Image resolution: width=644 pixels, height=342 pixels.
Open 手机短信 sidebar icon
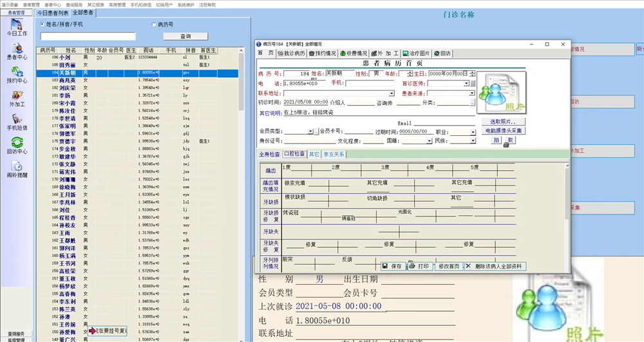click(17, 122)
